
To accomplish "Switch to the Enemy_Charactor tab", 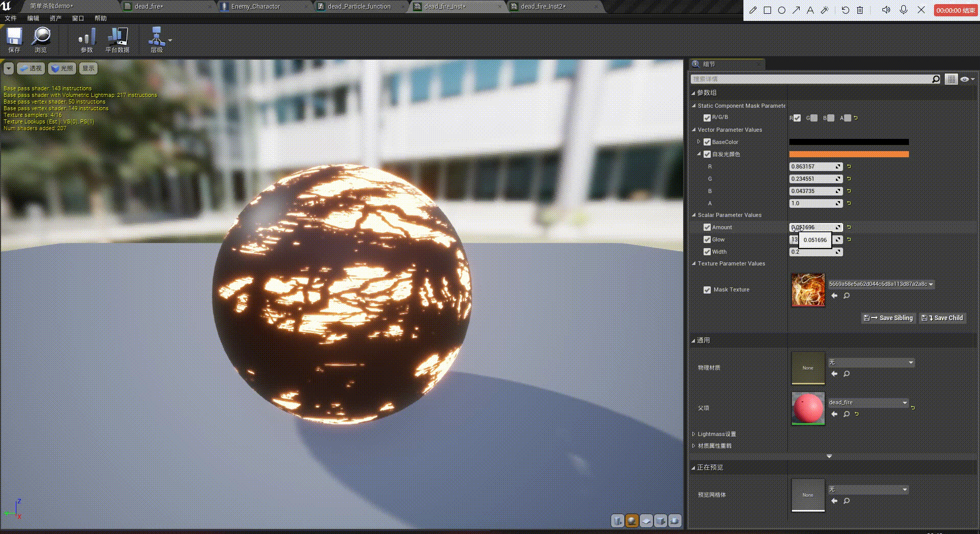I will point(255,7).
